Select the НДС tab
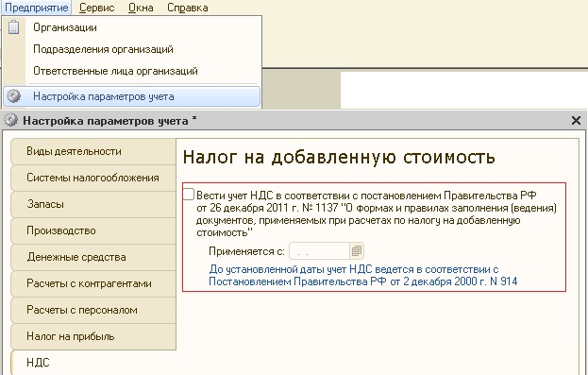Viewport: 588px width, 375px height. [93, 363]
